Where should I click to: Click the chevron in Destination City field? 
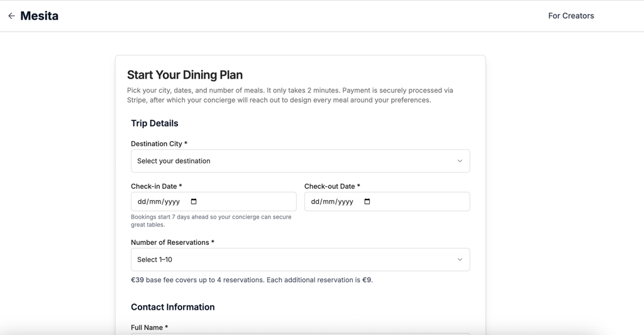[x=460, y=161]
